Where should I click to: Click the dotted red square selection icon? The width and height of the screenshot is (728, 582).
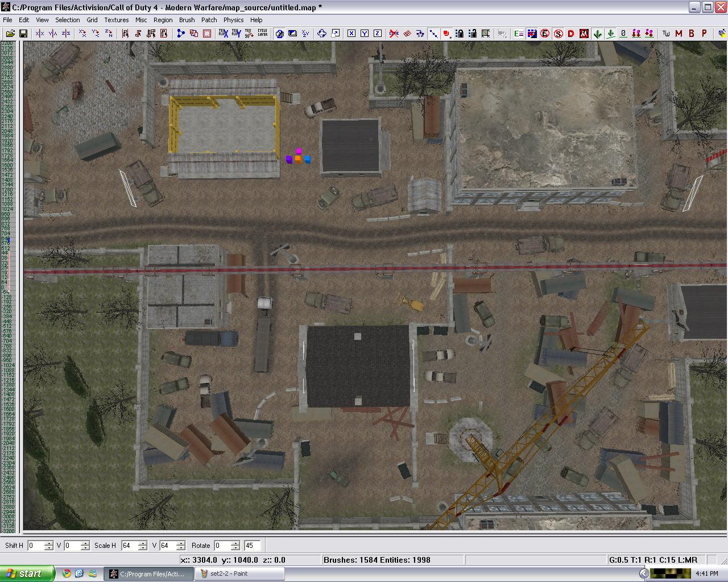(x=207, y=34)
